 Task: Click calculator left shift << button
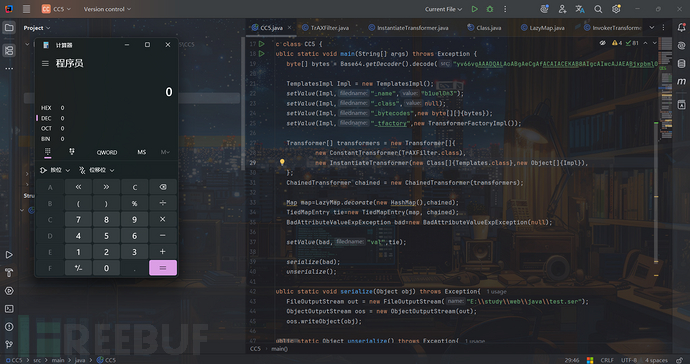[78, 187]
